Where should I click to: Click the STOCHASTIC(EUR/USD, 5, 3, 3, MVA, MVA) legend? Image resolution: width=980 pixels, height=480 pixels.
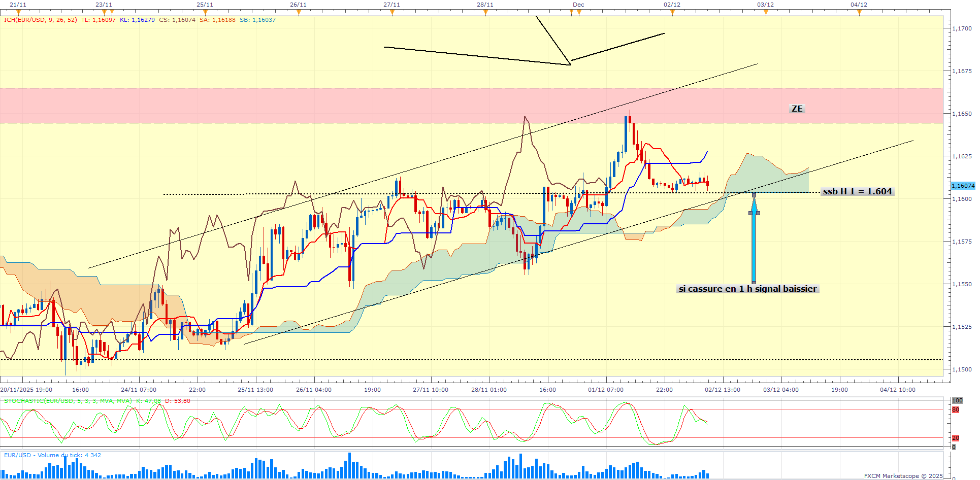click(68, 401)
